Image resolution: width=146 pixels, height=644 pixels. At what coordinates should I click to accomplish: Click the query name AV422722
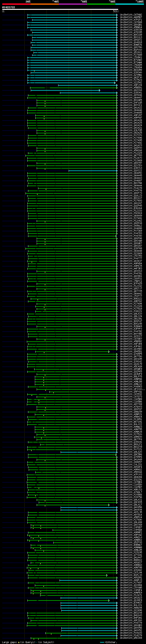tap(8, 7)
